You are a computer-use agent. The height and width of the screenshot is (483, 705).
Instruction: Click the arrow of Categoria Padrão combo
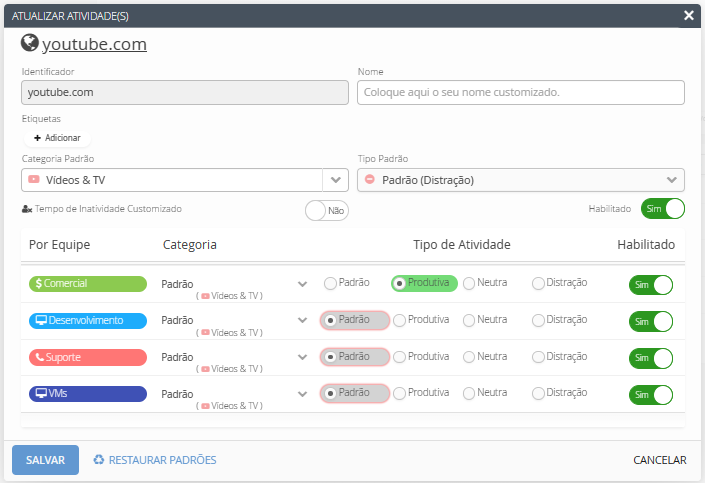pos(335,180)
